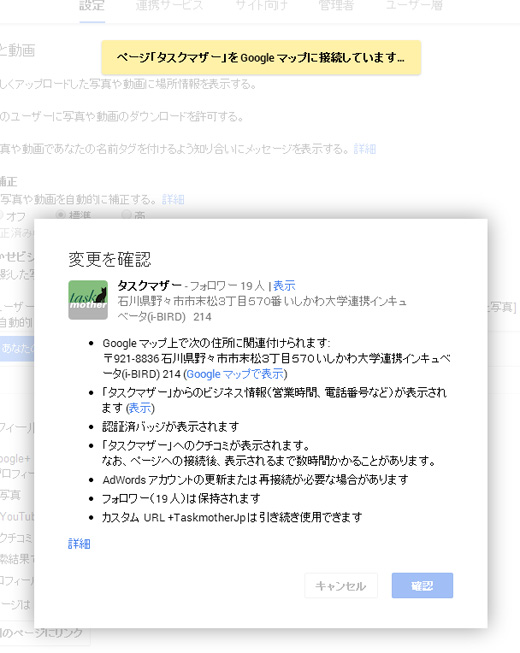Click the 詳細 link after 自動的に補正する
Screen dimensions: 520x653
click(173, 199)
